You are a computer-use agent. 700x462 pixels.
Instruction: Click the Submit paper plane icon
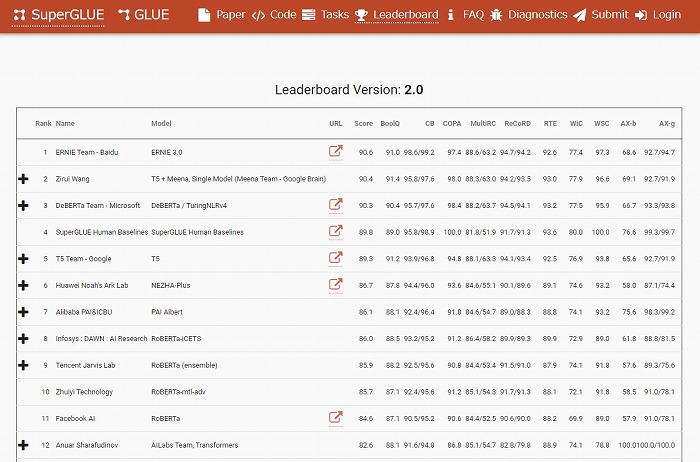tap(579, 16)
